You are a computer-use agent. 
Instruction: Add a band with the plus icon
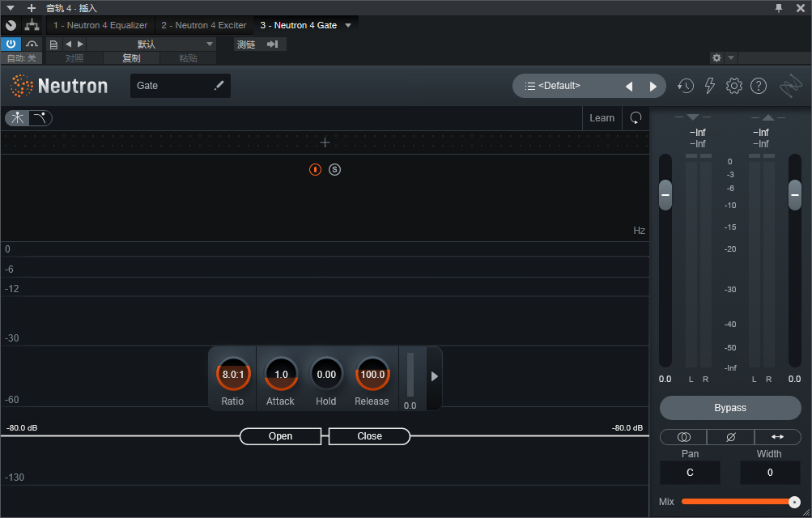point(325,142)
